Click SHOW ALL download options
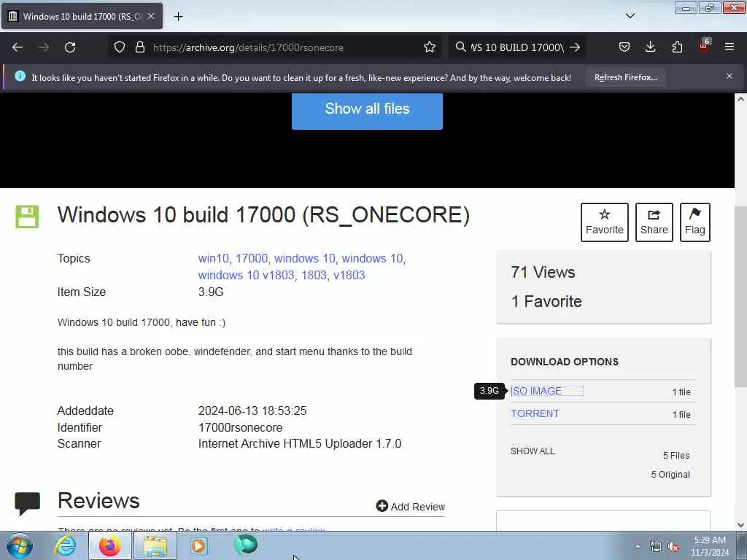This screenshot has width=747, height=560. pos(533,451)
